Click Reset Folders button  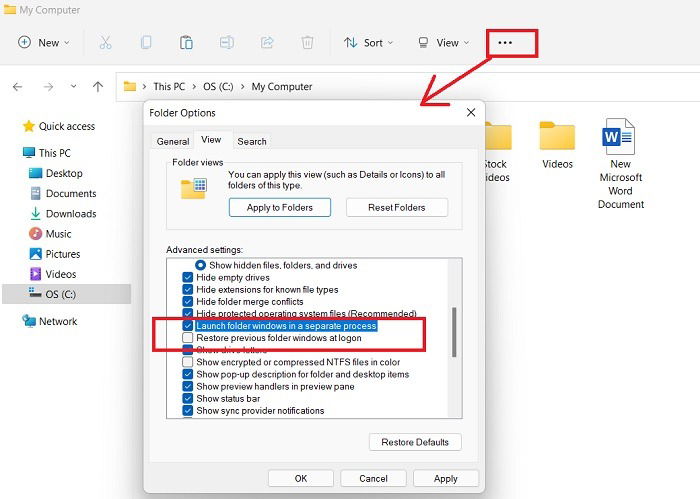397,208
